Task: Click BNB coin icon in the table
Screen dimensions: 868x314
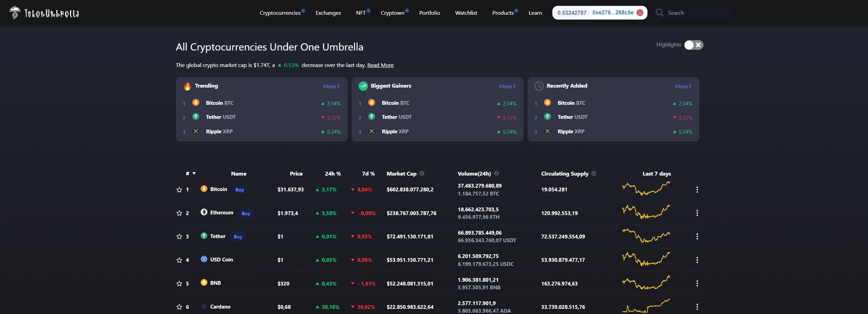Action: click(204, 282)
